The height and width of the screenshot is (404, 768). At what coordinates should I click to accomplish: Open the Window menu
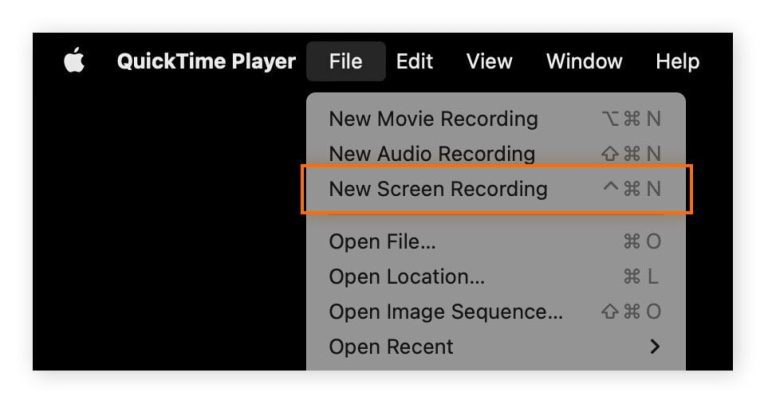click(584, 61)
